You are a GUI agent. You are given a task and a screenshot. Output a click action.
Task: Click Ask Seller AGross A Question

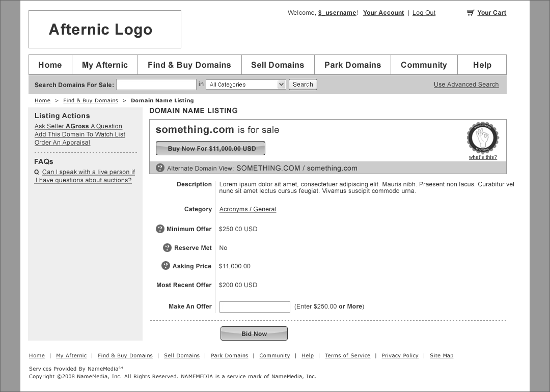pyautogui.click(x=78, y=126)
